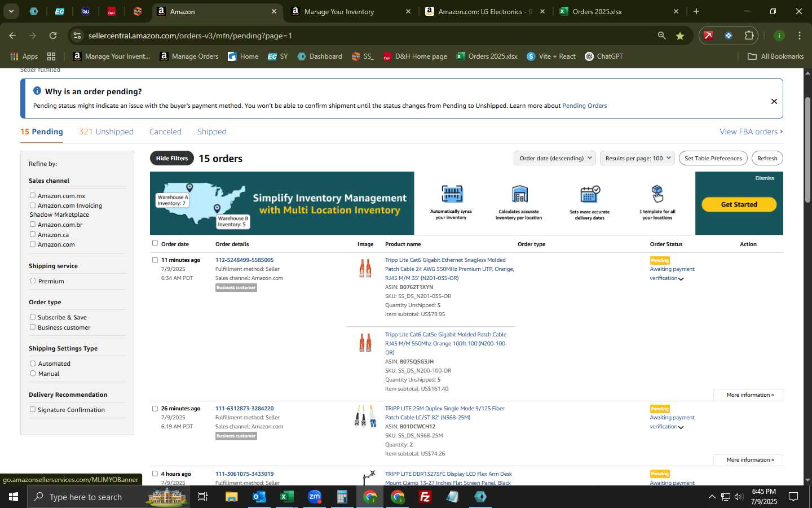Image resolution: width=812 pixels, height=508 pixels.
Task: Dismiss the pending order info banner
Action: 774,101
